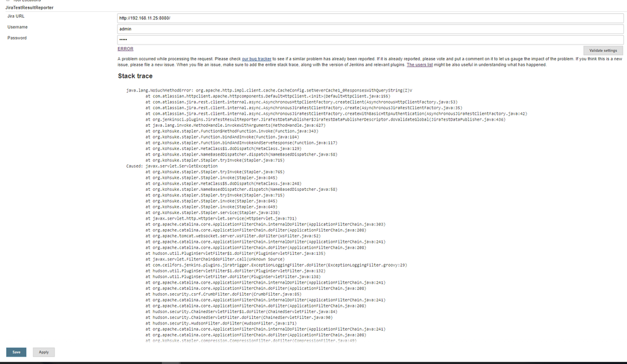Click the Function$MethodFunction.invoke line
The height and width of the screenshot is (364, 627).
tap(232, 131)
